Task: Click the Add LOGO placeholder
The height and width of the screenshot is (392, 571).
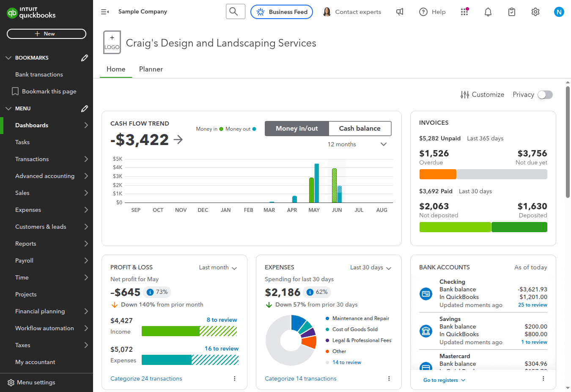Action: [112, 42]
